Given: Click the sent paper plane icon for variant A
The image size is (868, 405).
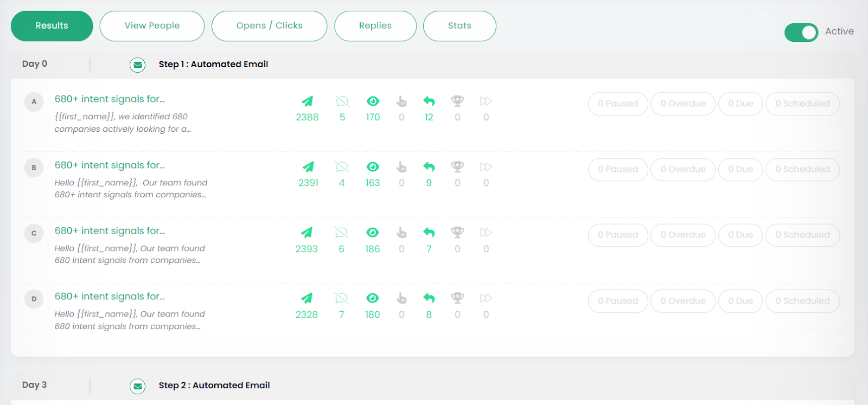Looking at the screenshot, I should tap(307, 101).
